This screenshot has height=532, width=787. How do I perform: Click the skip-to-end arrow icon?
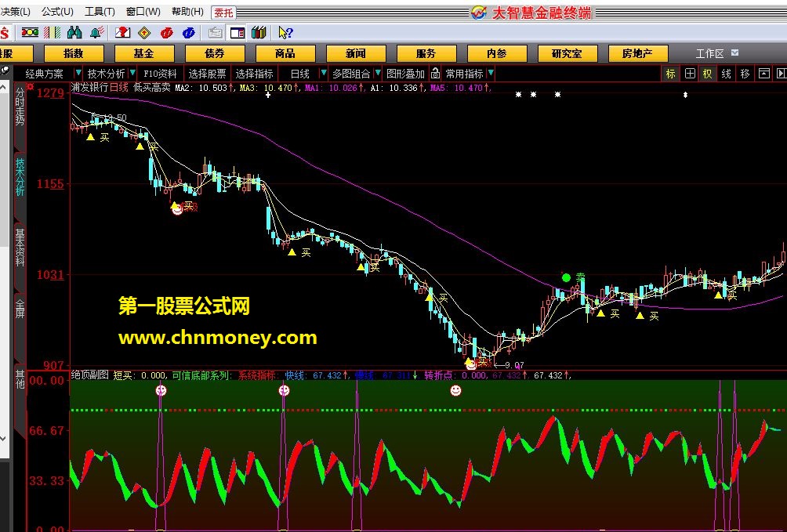[781, 74]
